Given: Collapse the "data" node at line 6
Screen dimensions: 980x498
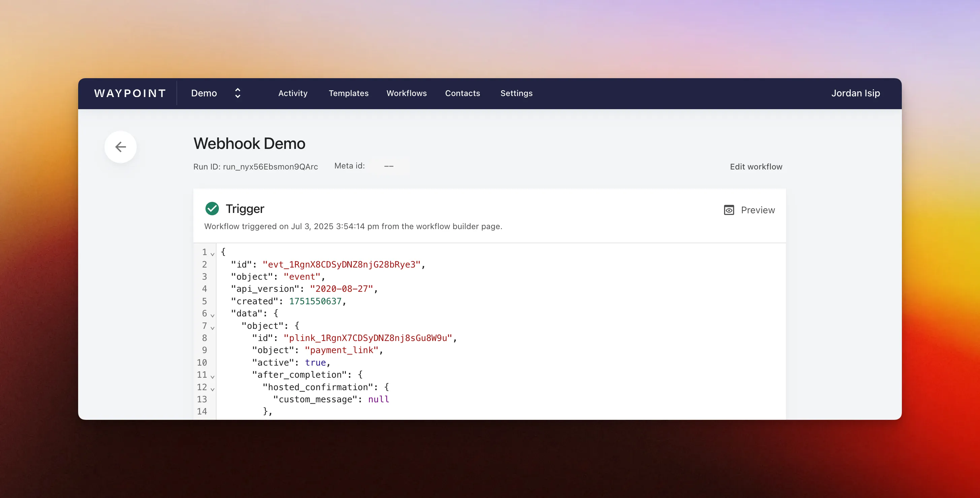Looking at the screenshot, I should click(212, 315).
